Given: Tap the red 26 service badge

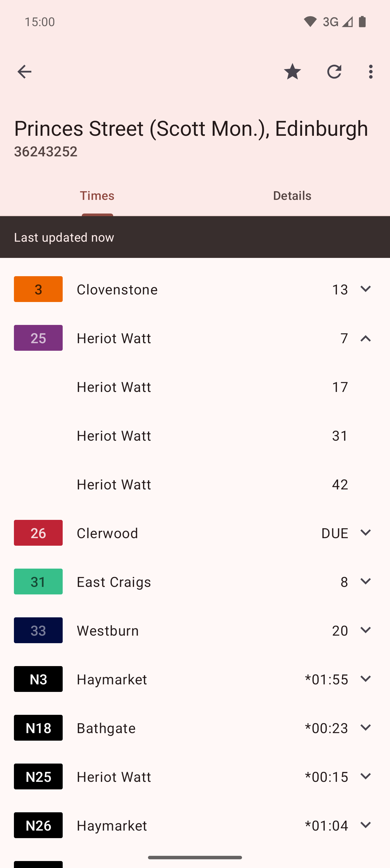Looking at the screenshot, I should pos(38,533).
